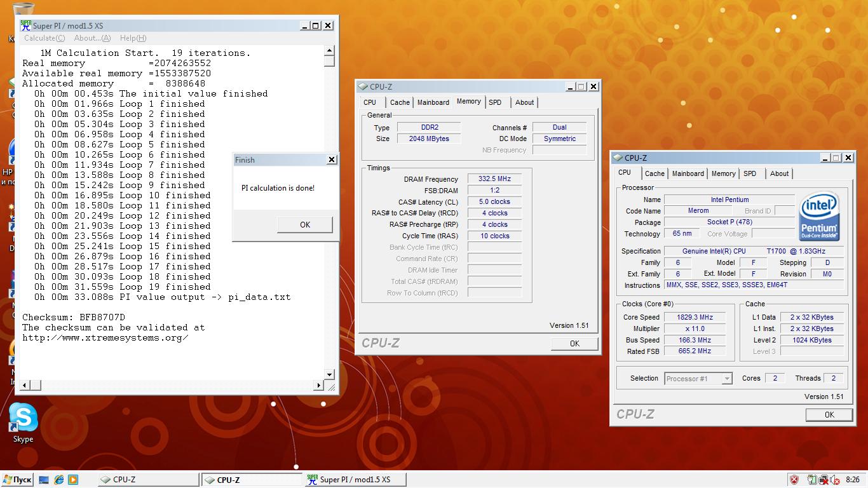Click Package Socket P (478) field
The width and height of the screenshot is (868, 488).
coord(729,222)
